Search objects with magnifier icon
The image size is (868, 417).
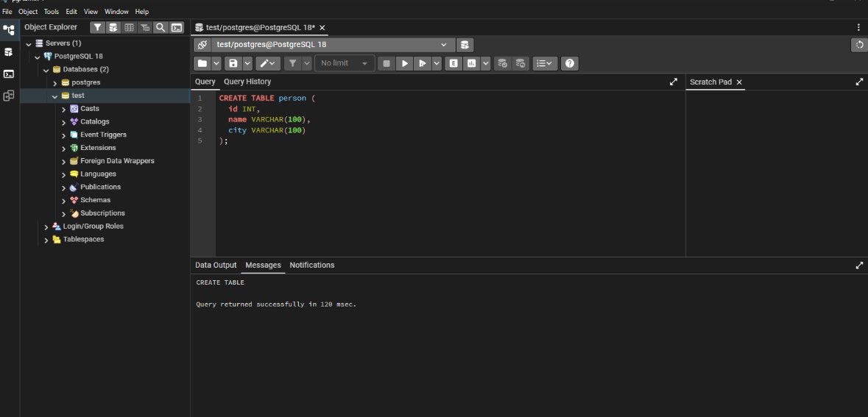click(x=160, y=27)
